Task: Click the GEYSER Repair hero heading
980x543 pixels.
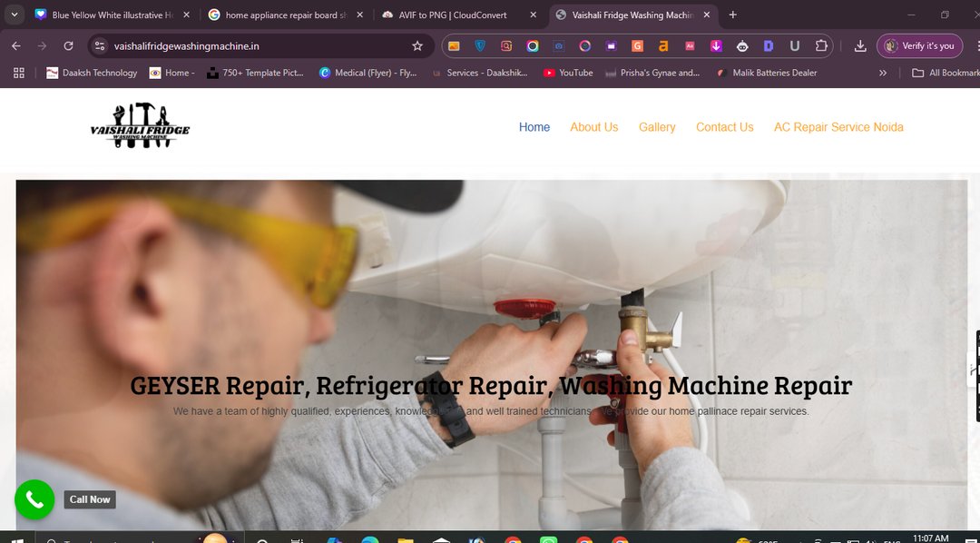Action: click(491, 385)
